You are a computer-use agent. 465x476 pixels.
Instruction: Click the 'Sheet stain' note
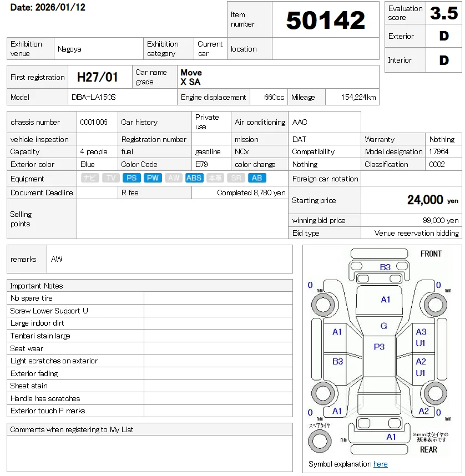pyautogui.click(x=28, y=386)
